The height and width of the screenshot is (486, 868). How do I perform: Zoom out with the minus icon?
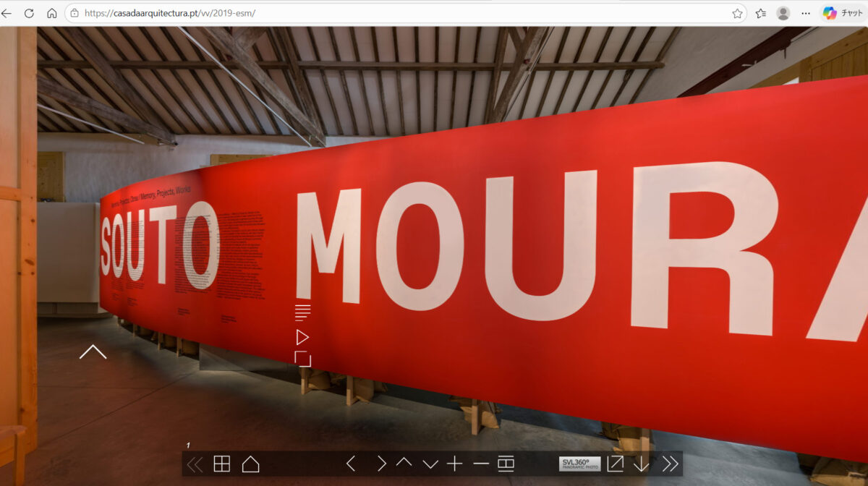pos(480,464)
